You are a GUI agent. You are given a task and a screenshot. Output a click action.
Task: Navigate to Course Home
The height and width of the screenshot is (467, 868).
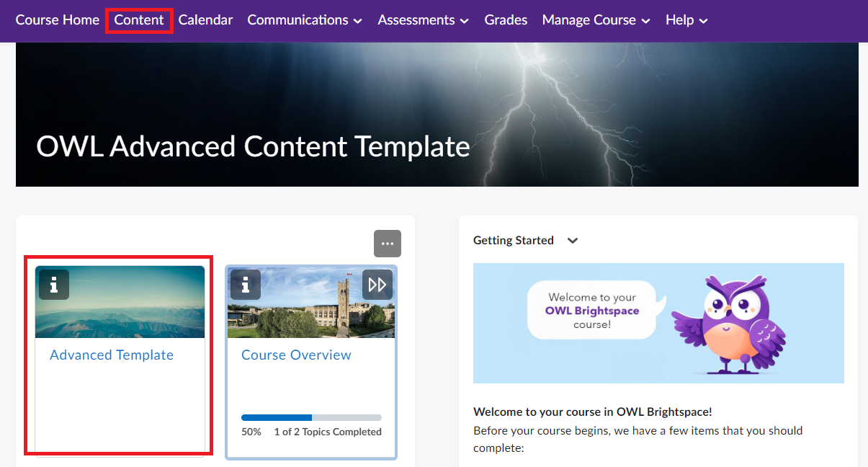[57, 20]
